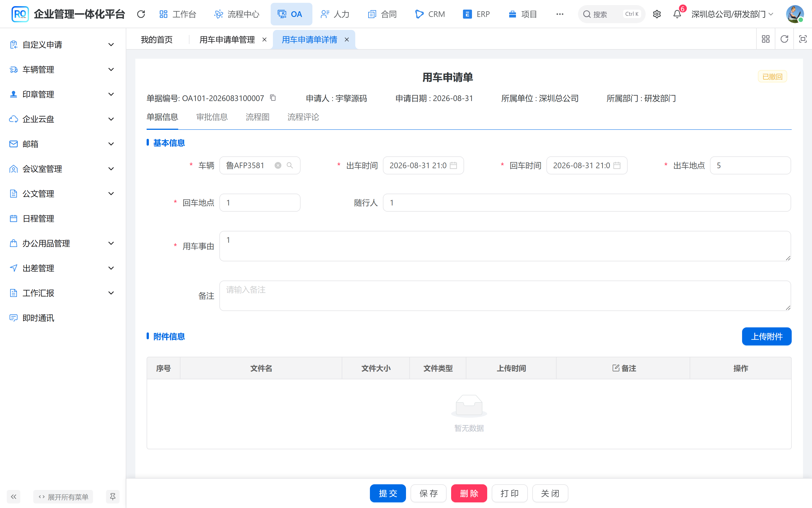812x508 pixels.
Task: Click the 打印 button
Action: point(510,493)
